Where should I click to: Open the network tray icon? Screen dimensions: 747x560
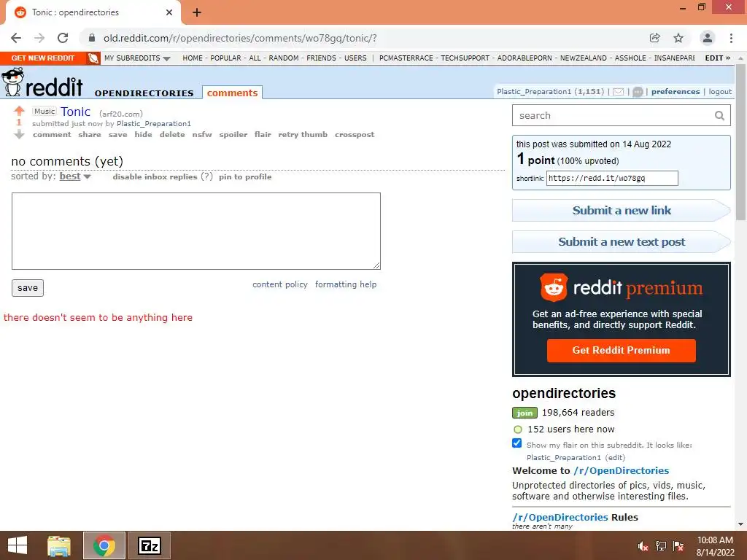coord(661,546)
